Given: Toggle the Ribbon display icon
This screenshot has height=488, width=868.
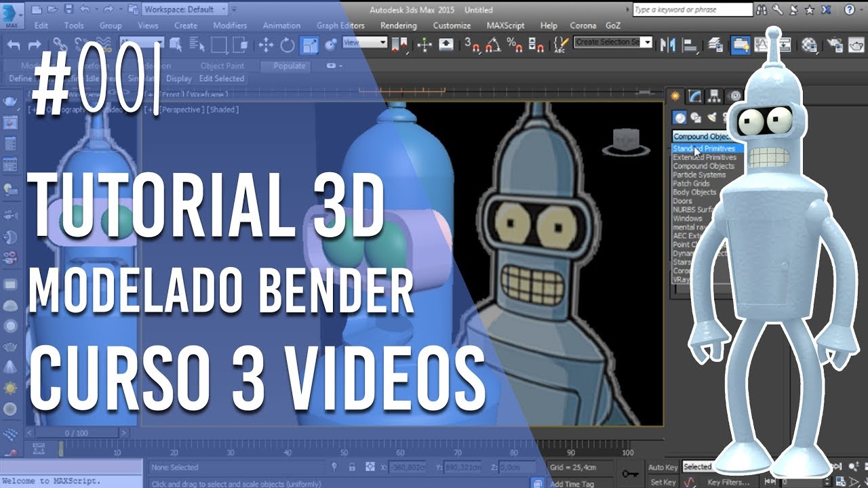Looking at the screenshot, I should point(740,45).
